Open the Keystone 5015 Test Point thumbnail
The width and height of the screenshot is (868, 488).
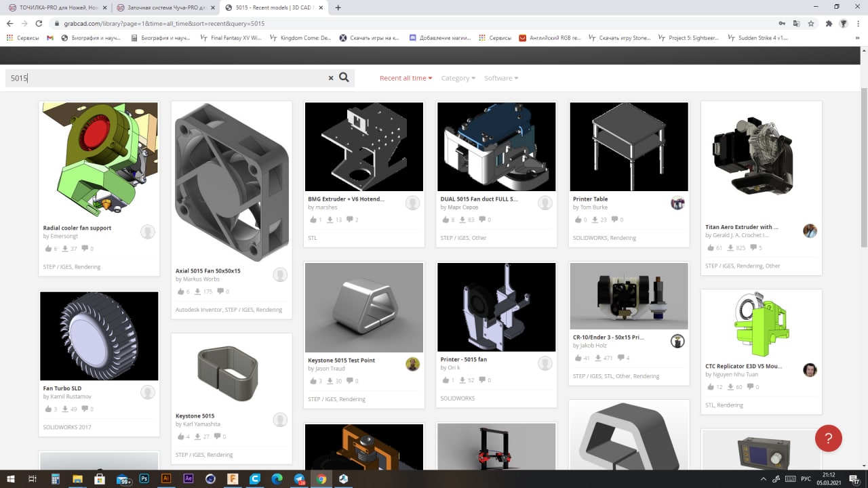pos(364,307)
